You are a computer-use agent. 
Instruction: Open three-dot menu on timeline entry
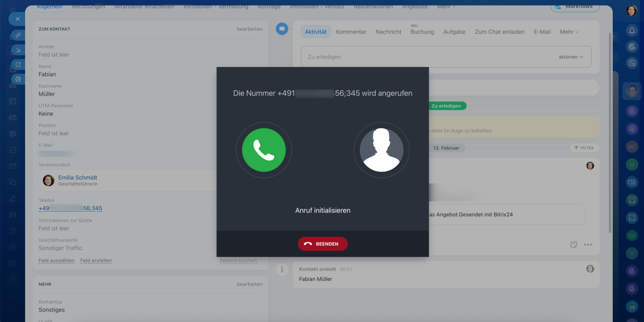[588, 245]
